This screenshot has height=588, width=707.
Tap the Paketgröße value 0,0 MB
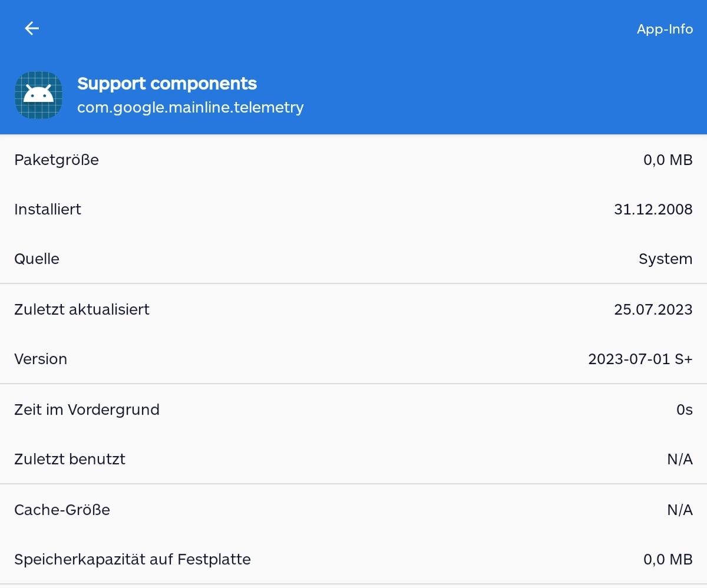[x=668, y=160]
